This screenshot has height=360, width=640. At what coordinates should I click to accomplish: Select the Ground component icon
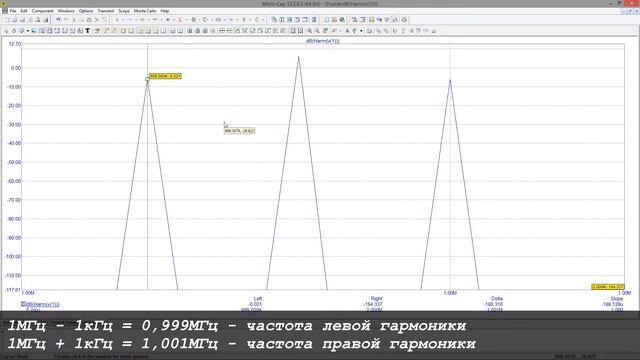tap(117, 20)
